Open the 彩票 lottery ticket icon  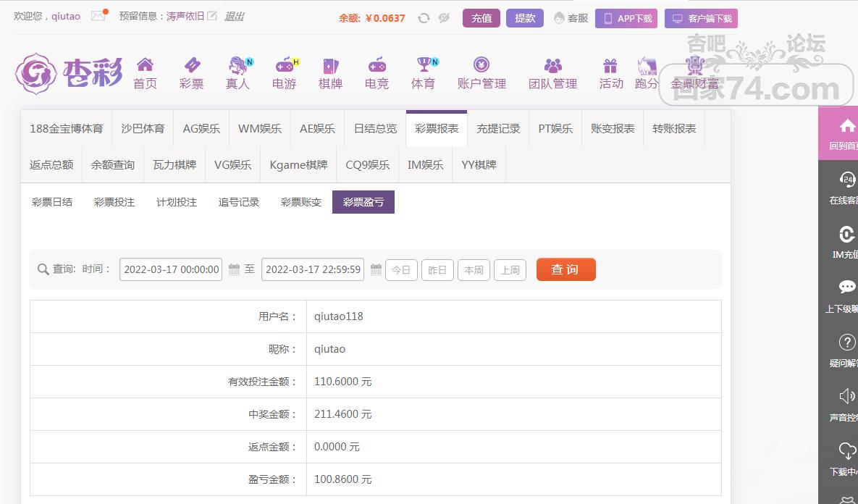click(191, 65)
